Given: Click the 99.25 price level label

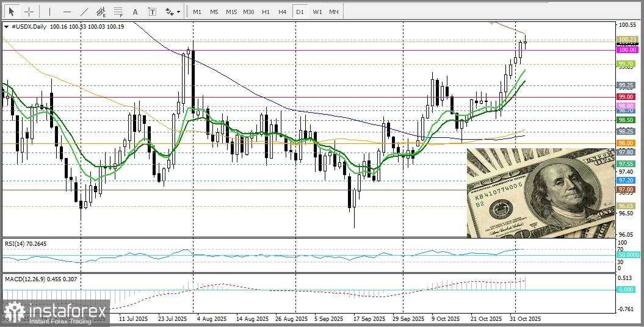Looking at the screenshot, I should [x=626, y=85].
